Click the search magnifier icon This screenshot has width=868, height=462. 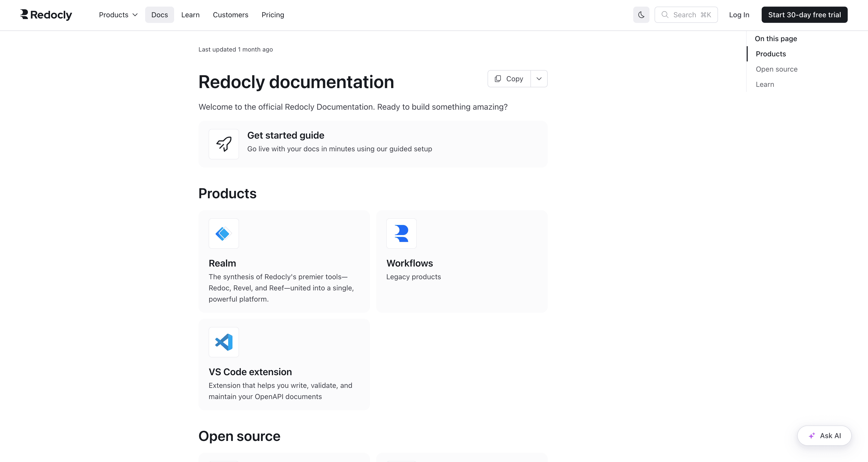[x=665, y=15]
